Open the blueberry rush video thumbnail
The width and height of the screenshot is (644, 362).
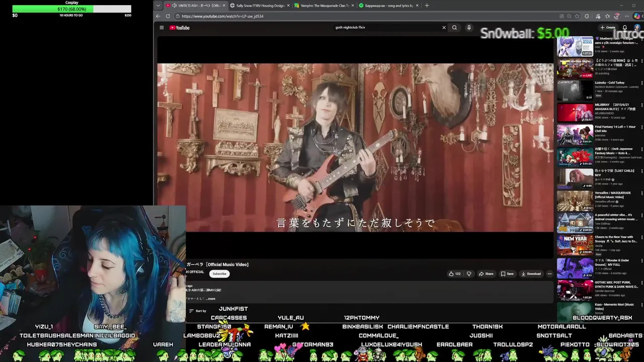click(x=575, y=46)
